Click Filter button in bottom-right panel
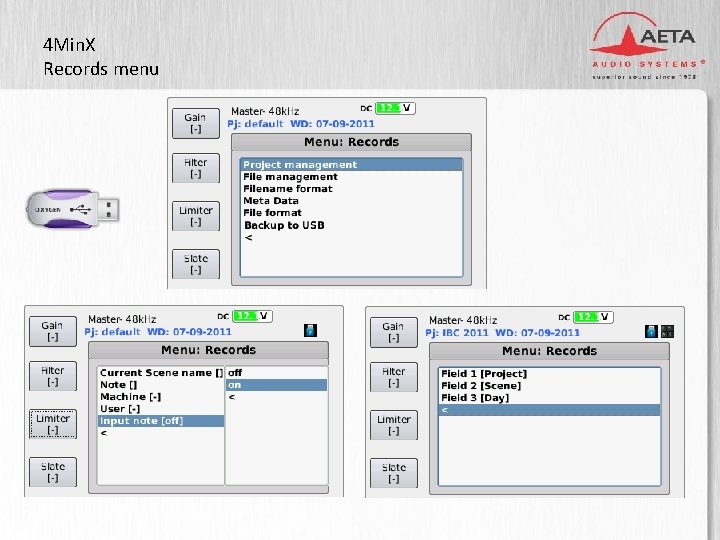The height and width of the screenshot is (540, 720). (x=394, y=377)
